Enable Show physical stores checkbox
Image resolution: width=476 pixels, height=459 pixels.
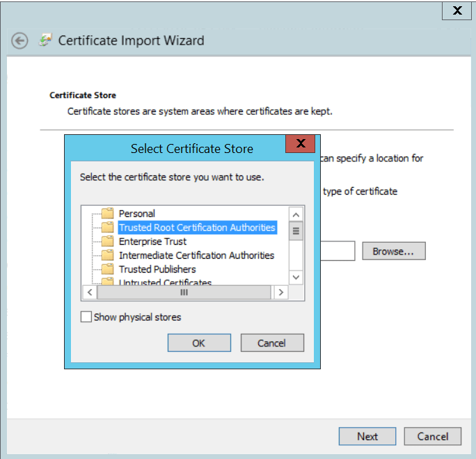(x=86, y=317)
